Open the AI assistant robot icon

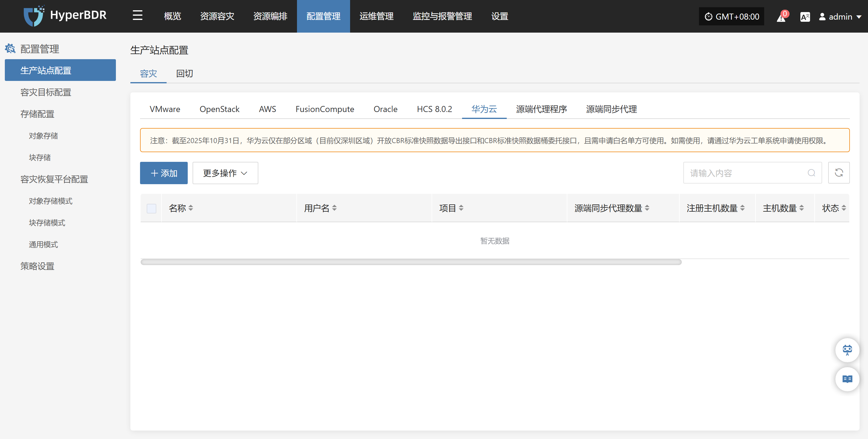point(847,350)
